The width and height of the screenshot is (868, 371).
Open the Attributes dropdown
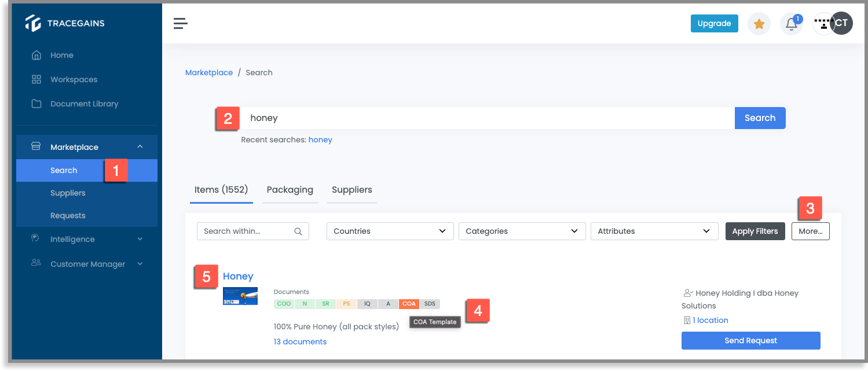coord(654,231)
